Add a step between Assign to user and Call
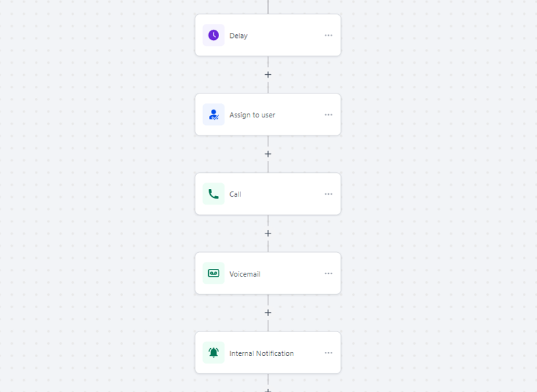This screenshot has height=392, width=537. pyautogui.click(x=268, y=154)
